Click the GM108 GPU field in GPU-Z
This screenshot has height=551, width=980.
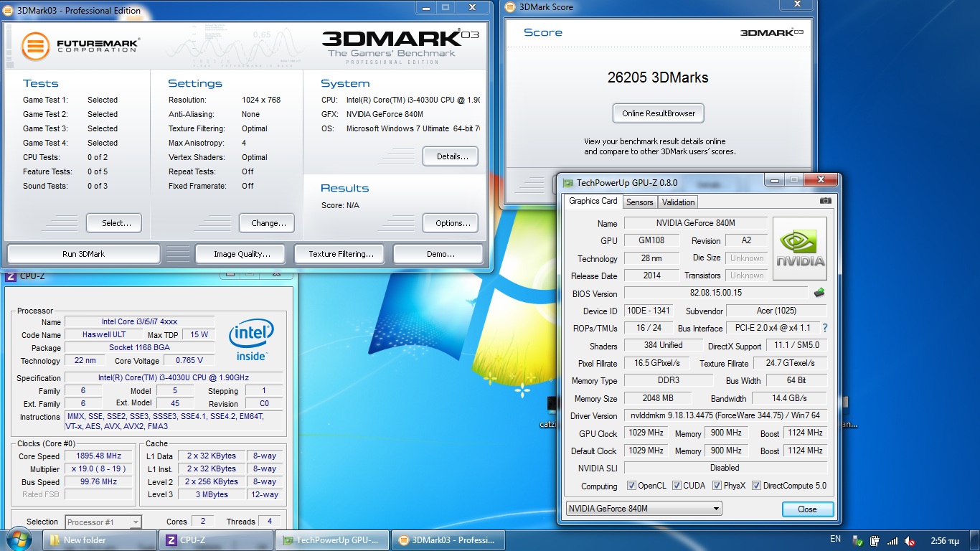651,240
